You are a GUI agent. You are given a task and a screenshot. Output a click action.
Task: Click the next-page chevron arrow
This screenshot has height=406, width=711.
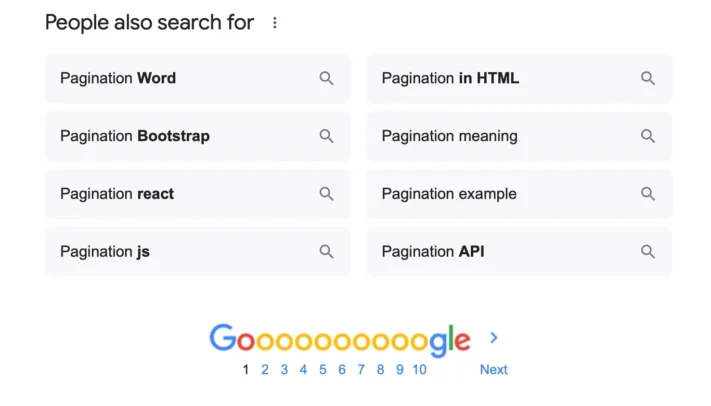494,338
